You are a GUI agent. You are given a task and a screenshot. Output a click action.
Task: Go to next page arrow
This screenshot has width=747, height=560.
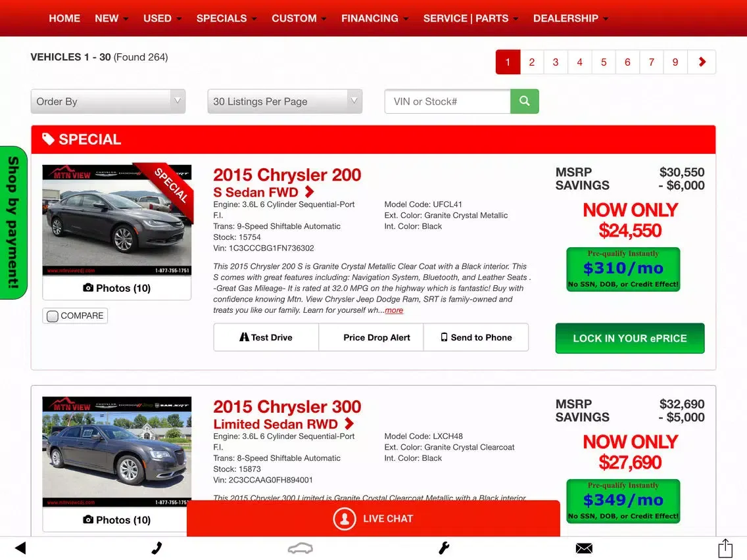click(702, 62)
